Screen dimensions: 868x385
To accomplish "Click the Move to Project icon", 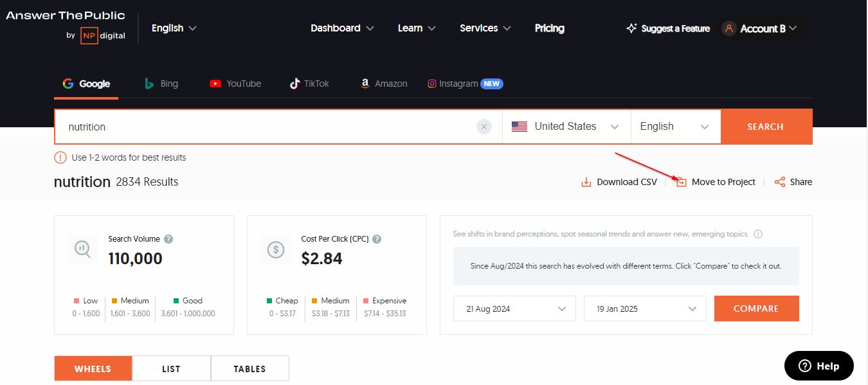I will click(682, 183).
